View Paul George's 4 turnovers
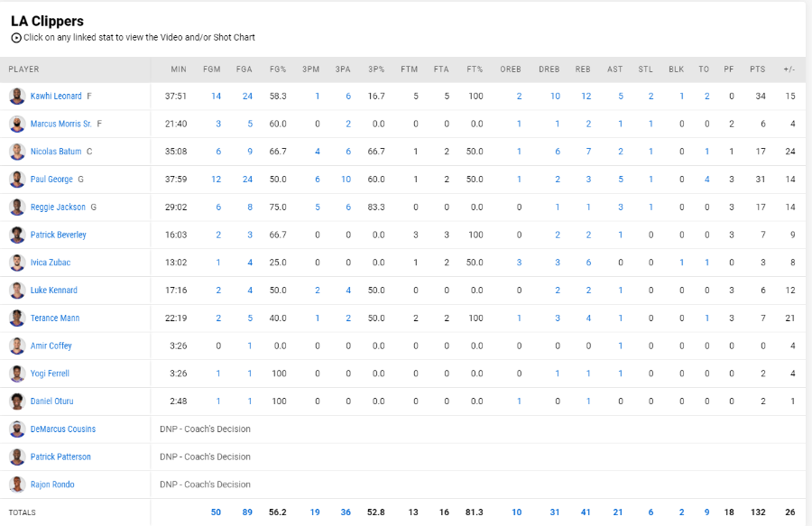The width and height of the screenshot is (812, 526). [x=706, y=180]
